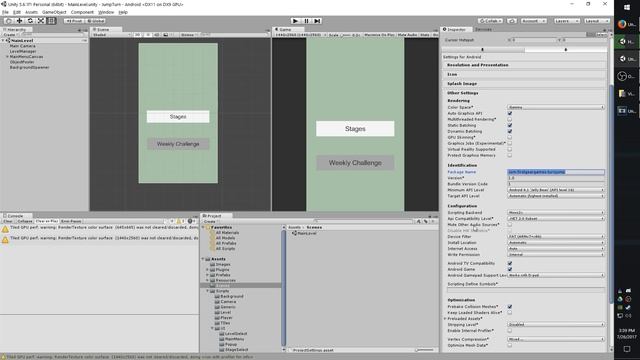This screenshot has height=360, width=640.
Task: Click the Package Name input field
Action: coord(556,172)
